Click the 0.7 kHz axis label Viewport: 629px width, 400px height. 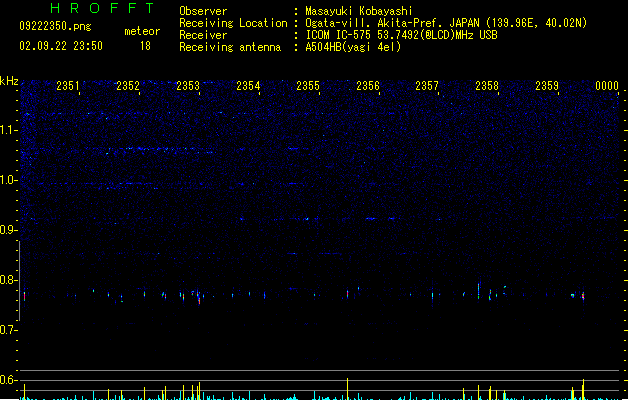click(8, 330)
